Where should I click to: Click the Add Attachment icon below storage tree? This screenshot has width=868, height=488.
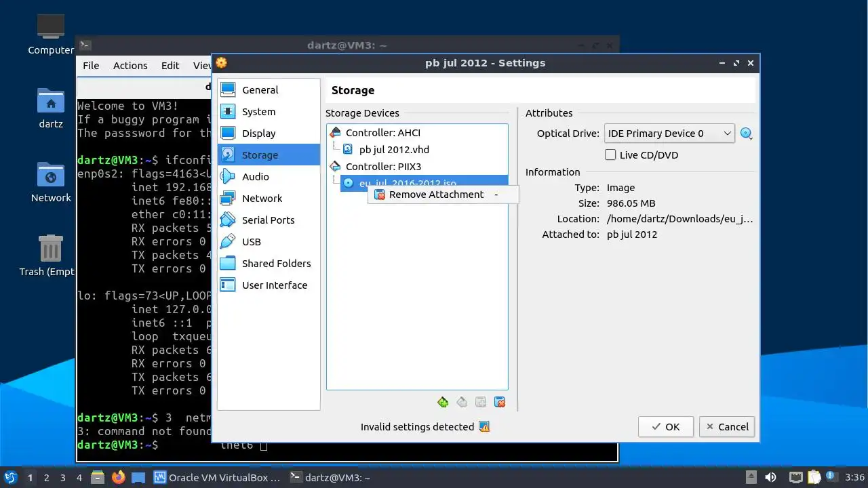(x=481, y=402)
